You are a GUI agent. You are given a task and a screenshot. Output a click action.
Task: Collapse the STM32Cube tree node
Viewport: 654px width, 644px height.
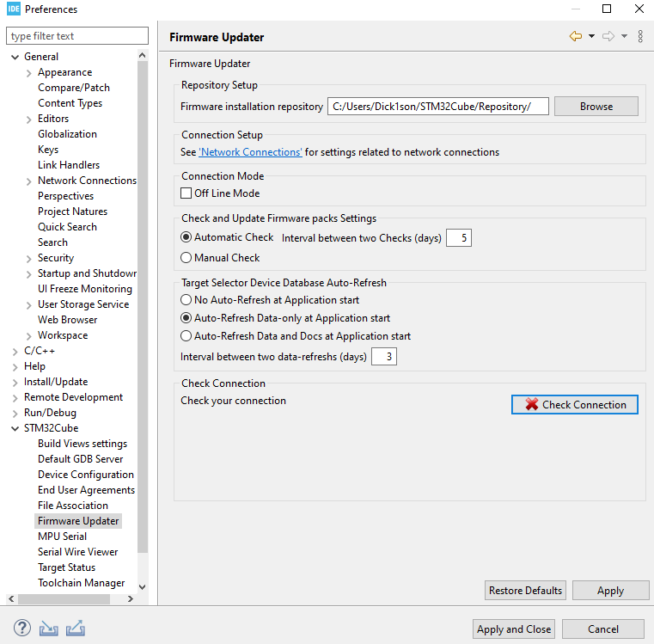click(x=15, y=428)
